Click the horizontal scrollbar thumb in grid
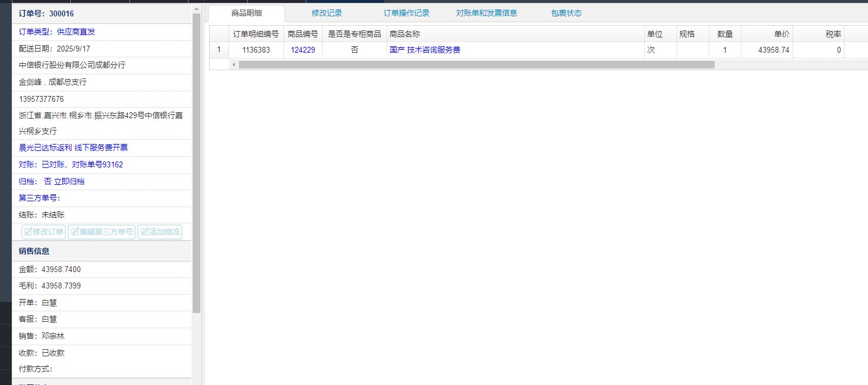This screenshot has height=385, width=868. [476, 65]
